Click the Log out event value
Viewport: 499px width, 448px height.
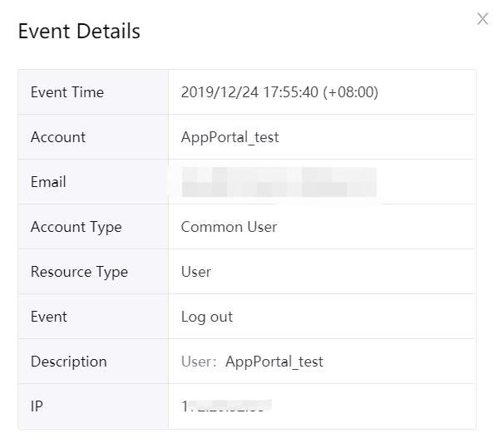point(207,317)
